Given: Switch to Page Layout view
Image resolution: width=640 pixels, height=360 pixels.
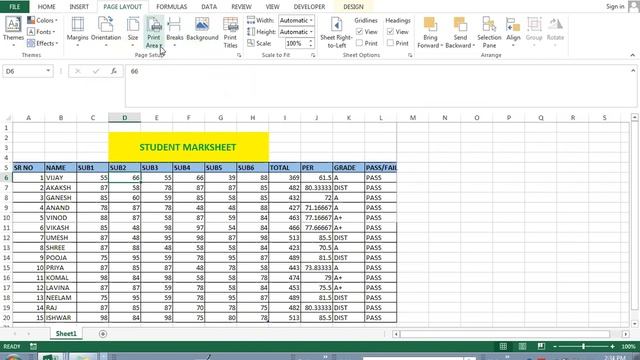Looking at the screenshot, I should pos(522,346).
